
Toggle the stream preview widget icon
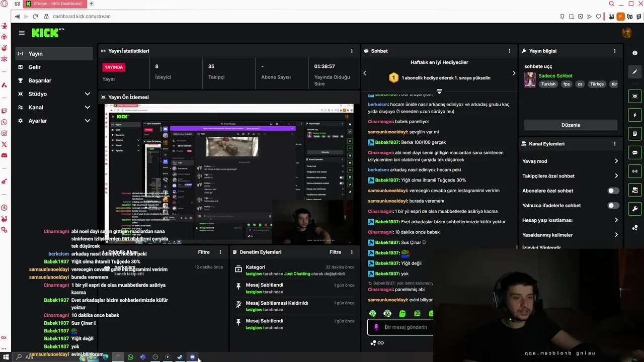click(635, 96)
